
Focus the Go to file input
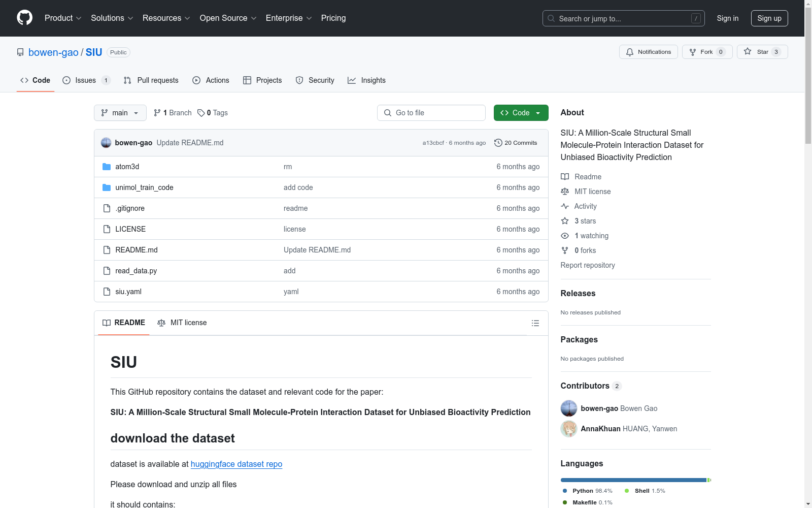431,113
